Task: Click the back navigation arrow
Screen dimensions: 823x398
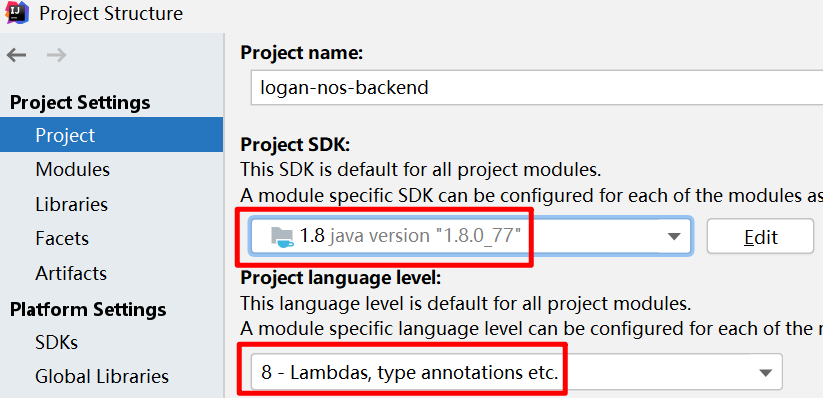Action: [16, 55]
